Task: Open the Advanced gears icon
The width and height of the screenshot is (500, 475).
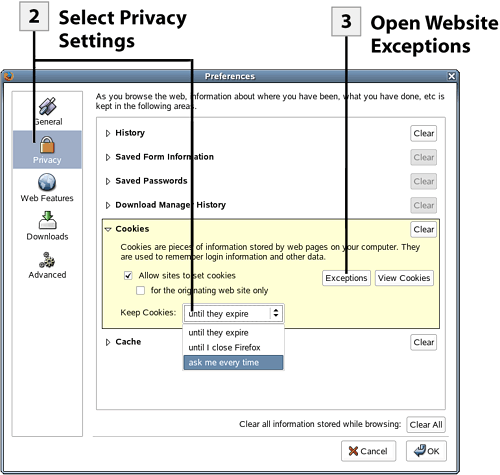Action: 47,260
